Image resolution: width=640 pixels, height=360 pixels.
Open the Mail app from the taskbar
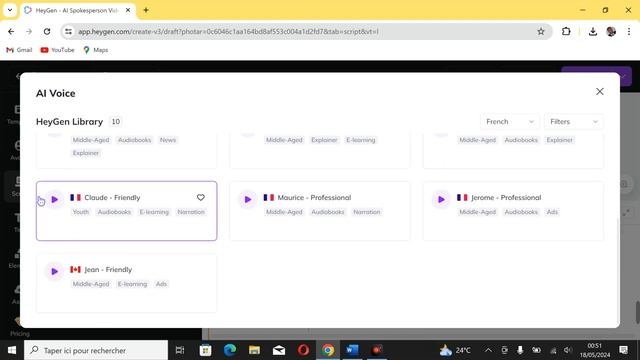pyautogui.click(x=279, y=350)
